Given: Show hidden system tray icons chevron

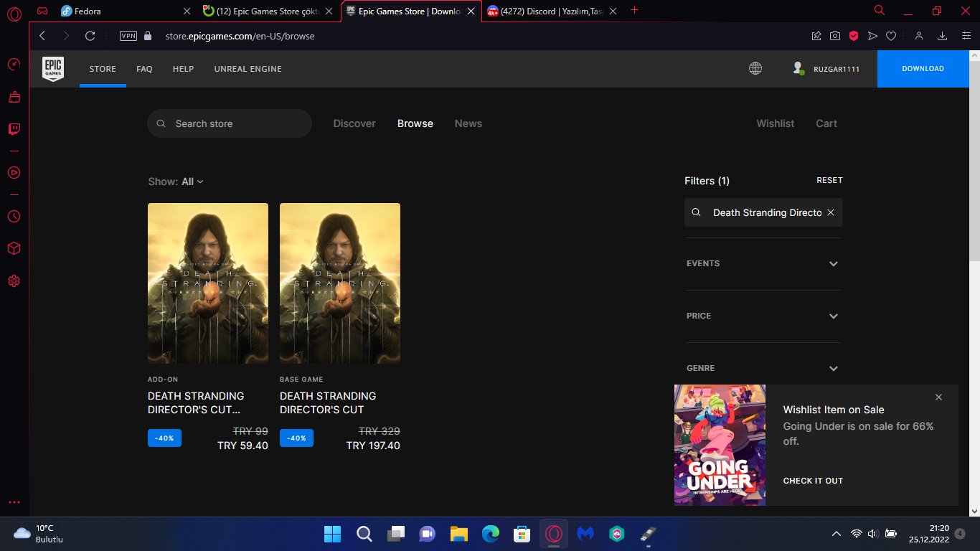Looking at the screenshot, I should pos(837,534).
